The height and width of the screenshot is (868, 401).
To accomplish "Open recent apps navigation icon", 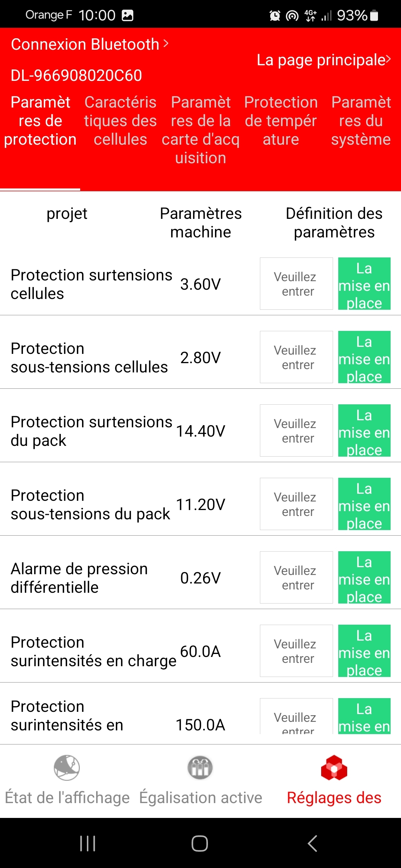I will coord(88,843).
